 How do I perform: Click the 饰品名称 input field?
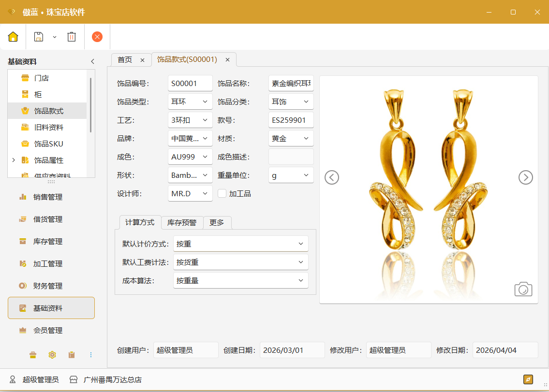point(291,83)
